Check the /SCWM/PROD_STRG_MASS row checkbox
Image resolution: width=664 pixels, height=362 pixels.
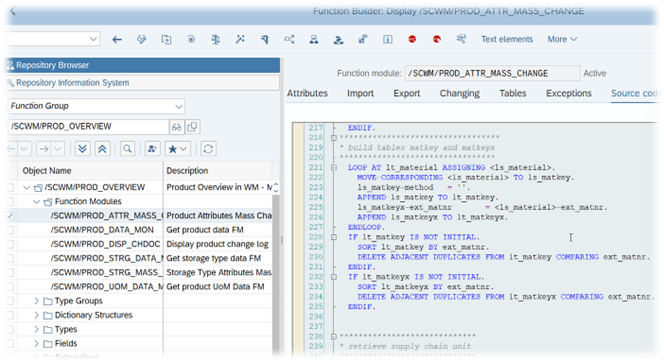tap(10, 273)
